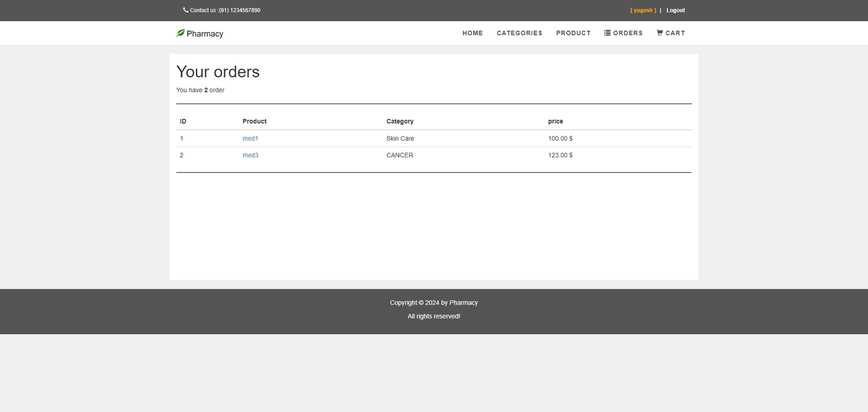Open the med3 product link
The image size is (868, 412).
point(250,155)
